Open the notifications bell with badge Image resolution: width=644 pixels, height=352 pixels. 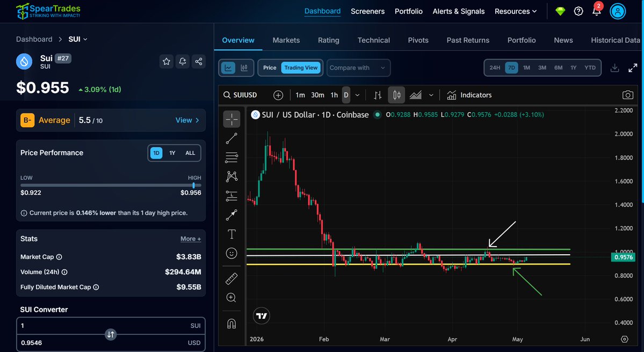597,10
